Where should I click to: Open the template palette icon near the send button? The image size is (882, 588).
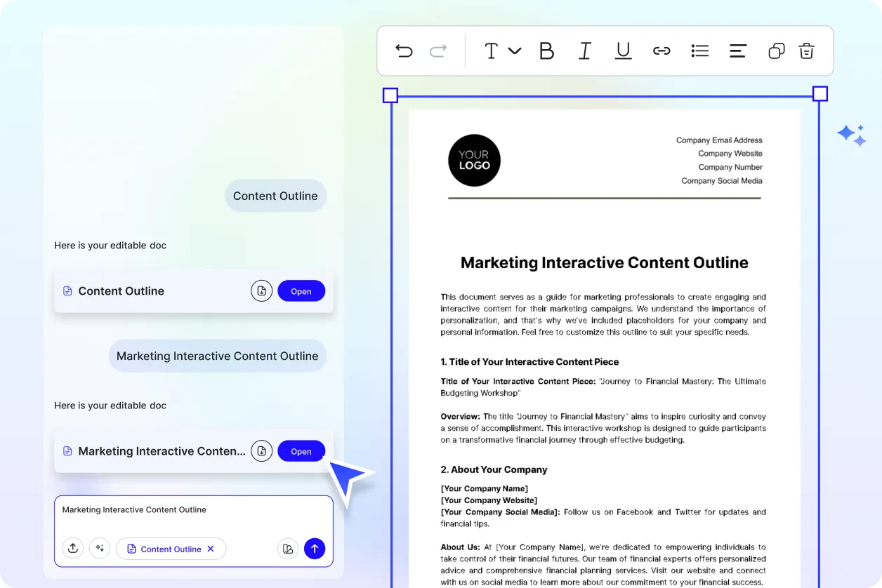pyautogui.click(x=288, y=548)
